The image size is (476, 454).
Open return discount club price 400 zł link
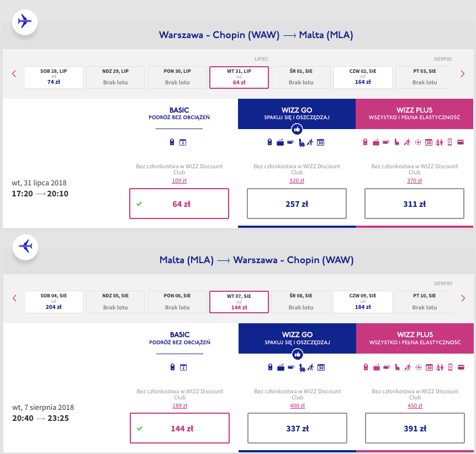[297, 406]
